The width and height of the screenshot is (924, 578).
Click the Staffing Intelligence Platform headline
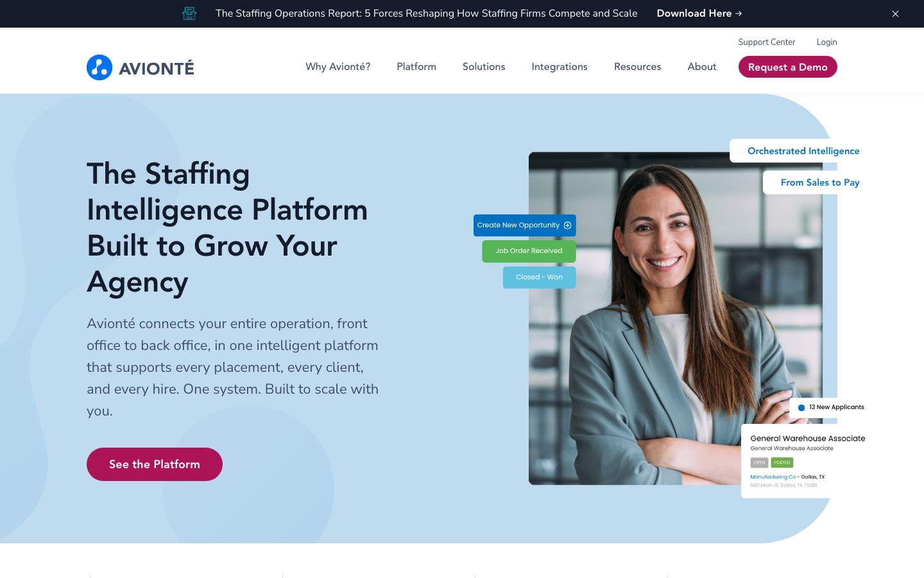[x=228, y=227]
